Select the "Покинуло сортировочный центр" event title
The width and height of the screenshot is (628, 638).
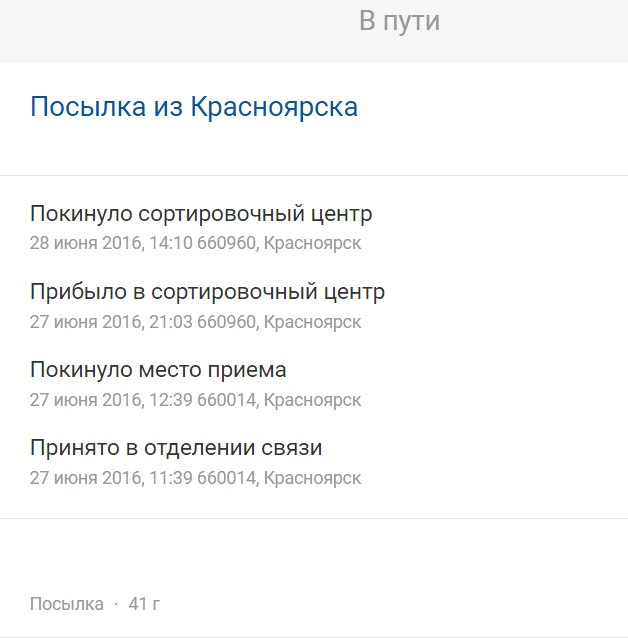201,214
